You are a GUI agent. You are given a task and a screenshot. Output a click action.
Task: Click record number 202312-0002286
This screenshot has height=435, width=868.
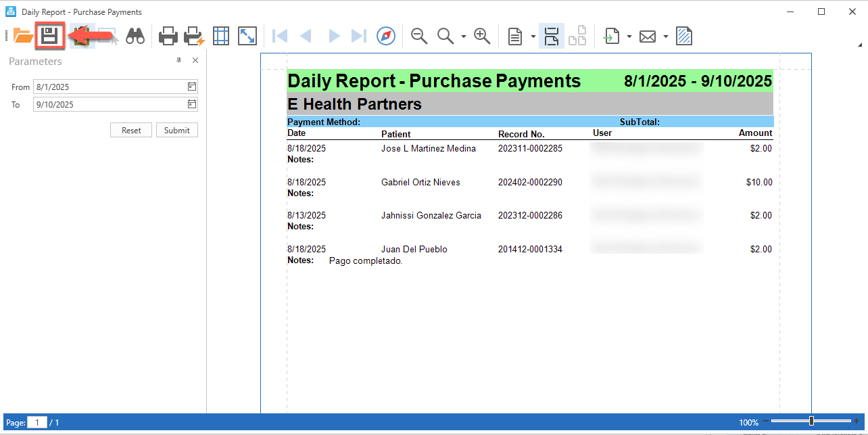pyautogui.click(x=530, y=215)
